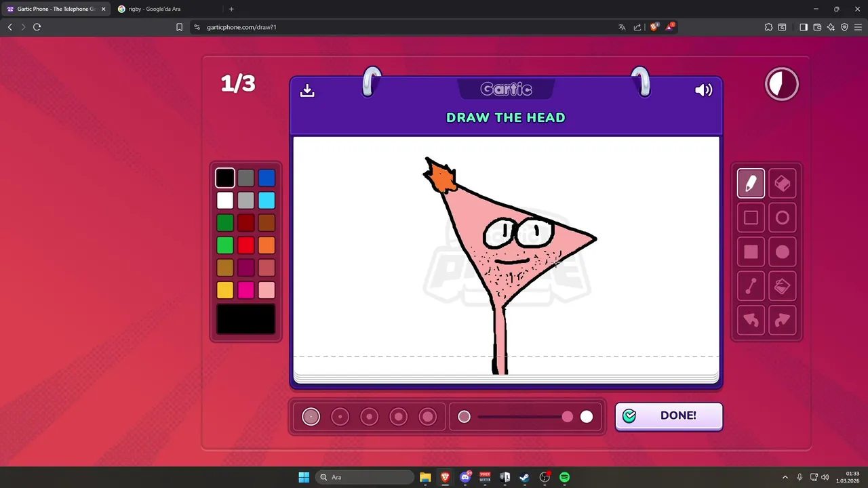This screenshot has height=488, width=868.
Task: Open browser extensions puzzle icon
Action: pyautogui.click(x=768, y=27)
